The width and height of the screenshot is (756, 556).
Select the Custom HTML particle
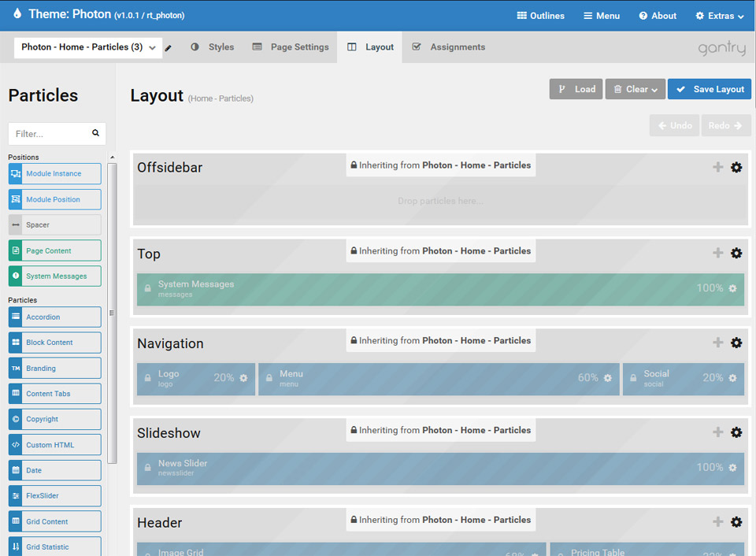tap(55, 445)
